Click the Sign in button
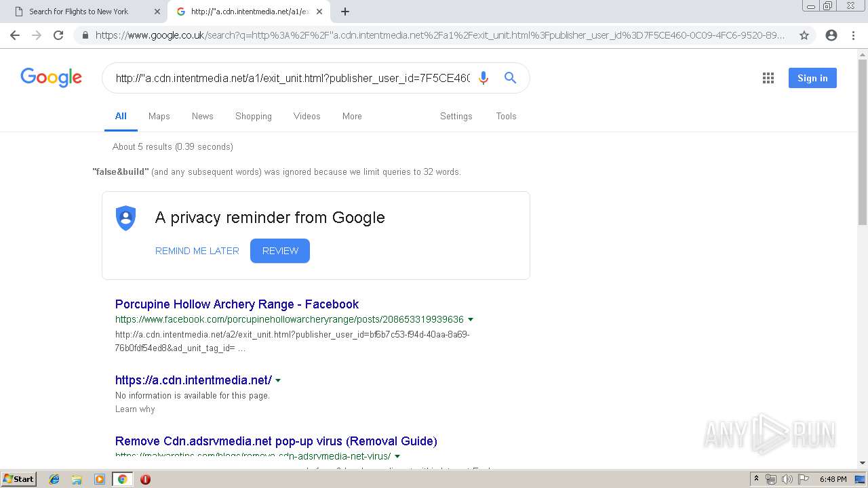 [x=812, y=78]
